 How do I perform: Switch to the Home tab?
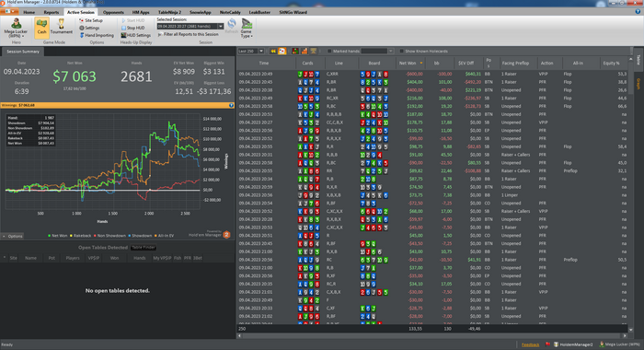pyautogui.click(x=29, y=12)
